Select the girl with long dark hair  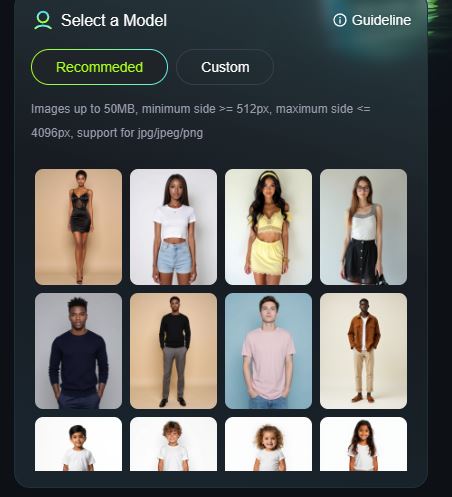pyautogui.click(x=363, y=444)
